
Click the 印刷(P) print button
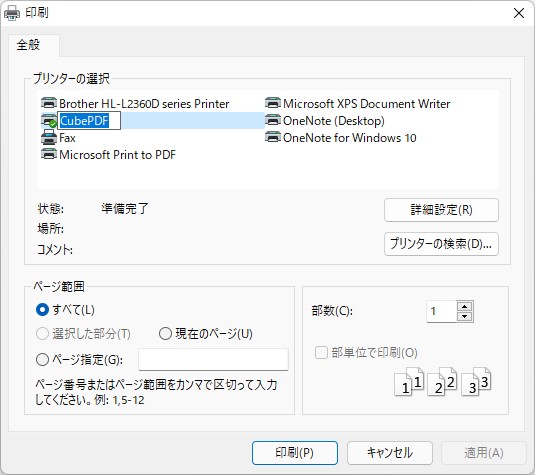click(295, 453)
